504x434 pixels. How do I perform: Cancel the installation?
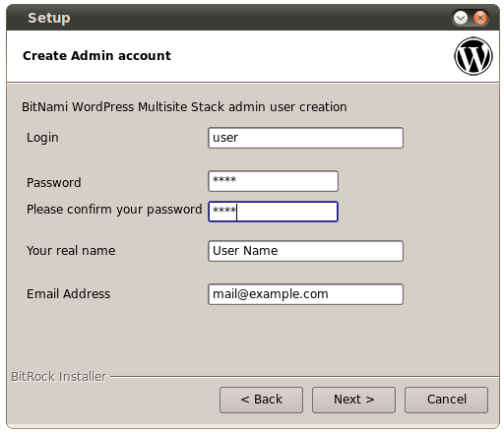coord(446,400)
